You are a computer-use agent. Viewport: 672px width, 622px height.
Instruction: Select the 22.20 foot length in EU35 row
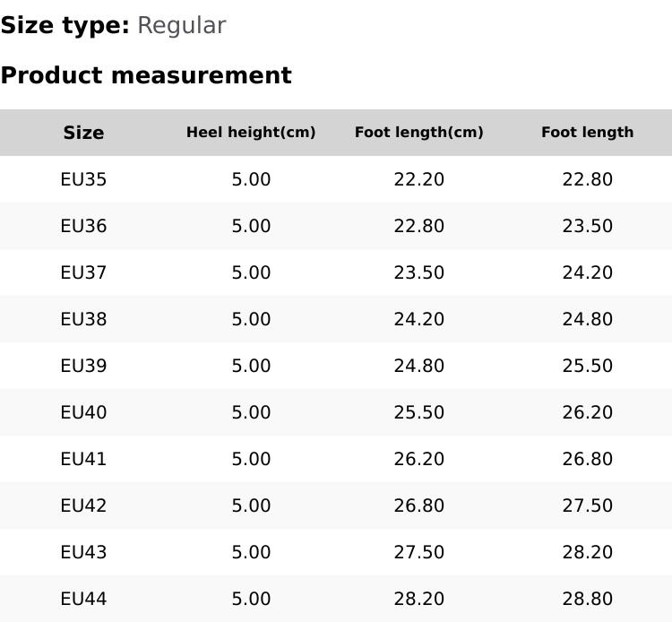[418, 179]
